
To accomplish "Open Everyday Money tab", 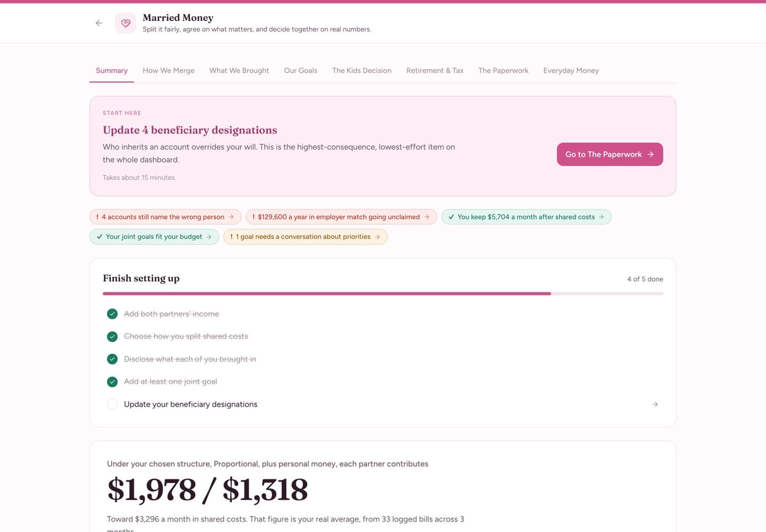I will 571,71.
